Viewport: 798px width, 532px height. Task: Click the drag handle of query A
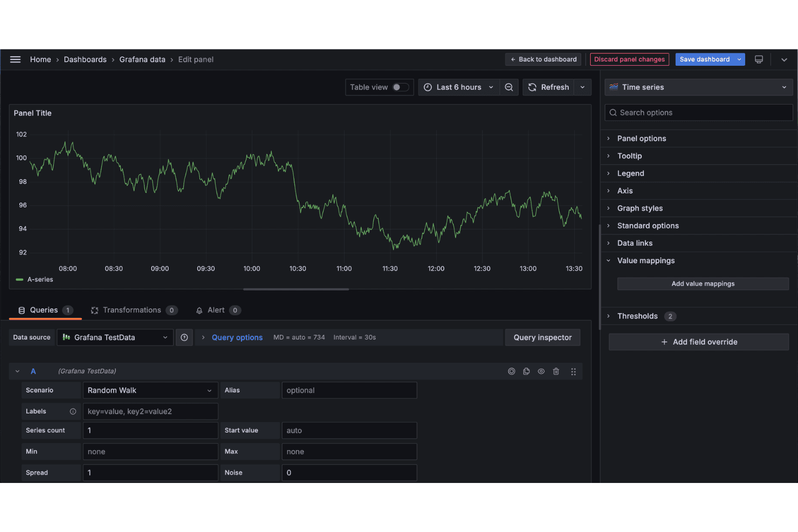pos(573,371)
